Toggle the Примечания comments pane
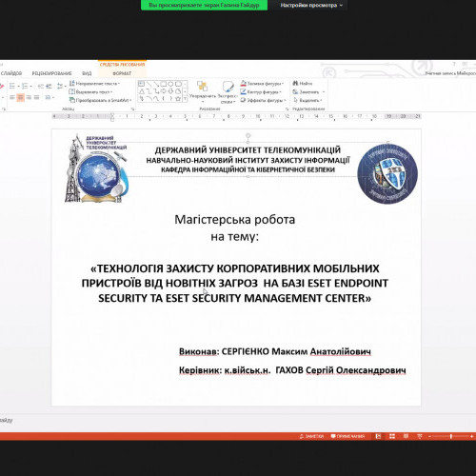 point(348,436)
